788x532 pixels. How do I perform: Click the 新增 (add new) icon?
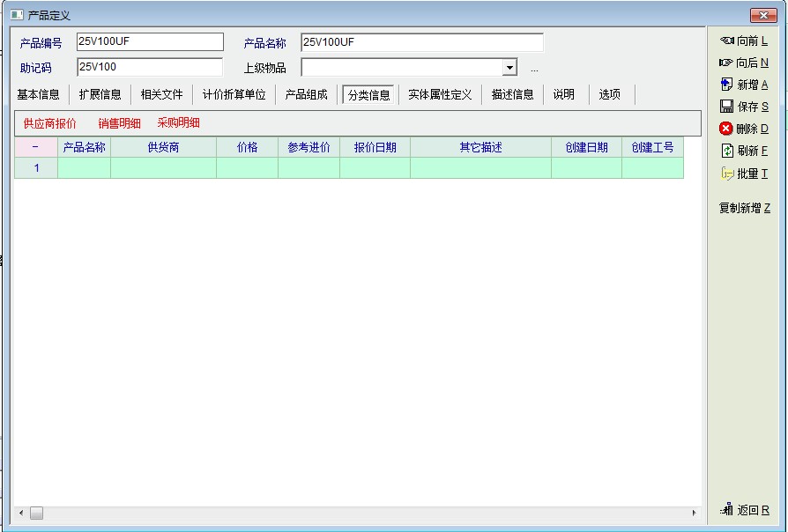(x=726, y=85)
